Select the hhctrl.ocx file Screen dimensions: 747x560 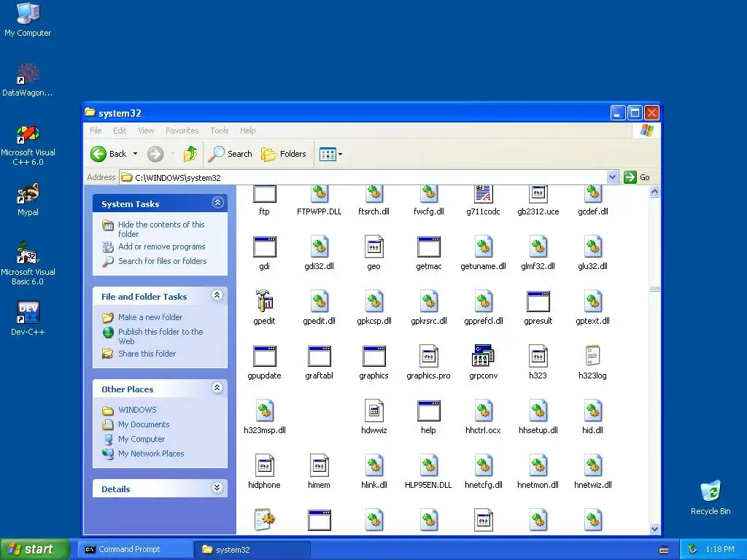[483, 411]
